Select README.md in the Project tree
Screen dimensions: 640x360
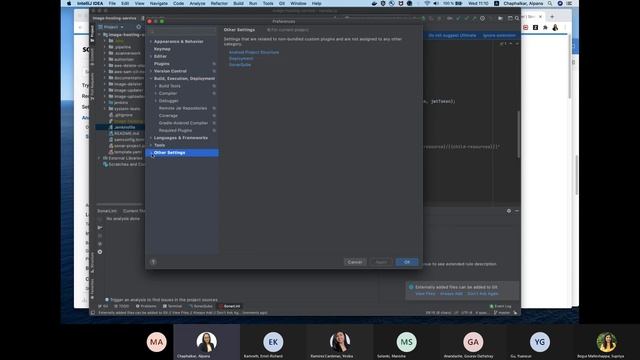(127, 133)
